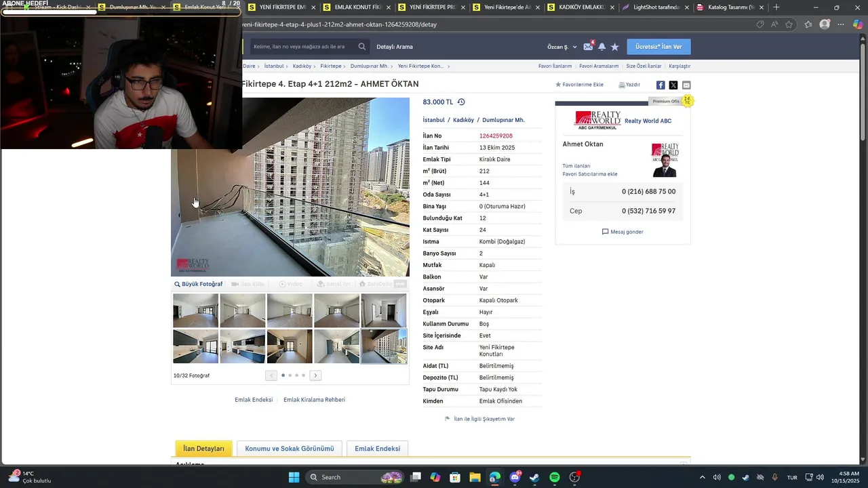Viewport: 868px width, 488px height.
Task: Open notifications bell icon in header
Action: click(601, 47)
